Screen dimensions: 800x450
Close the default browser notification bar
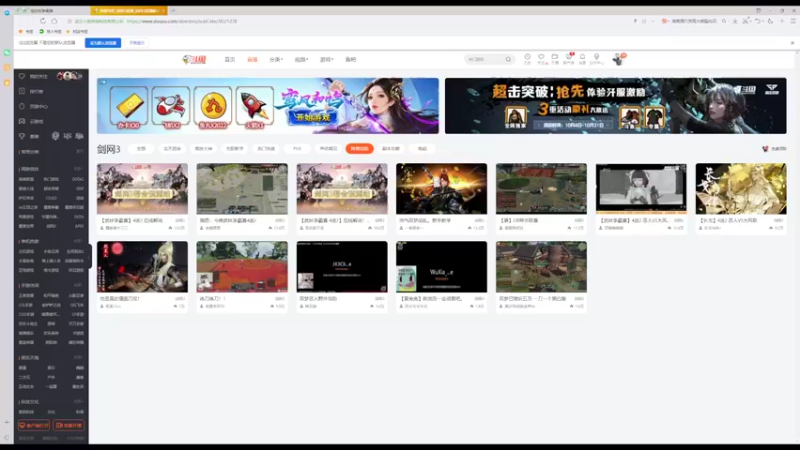click(792, 43)
